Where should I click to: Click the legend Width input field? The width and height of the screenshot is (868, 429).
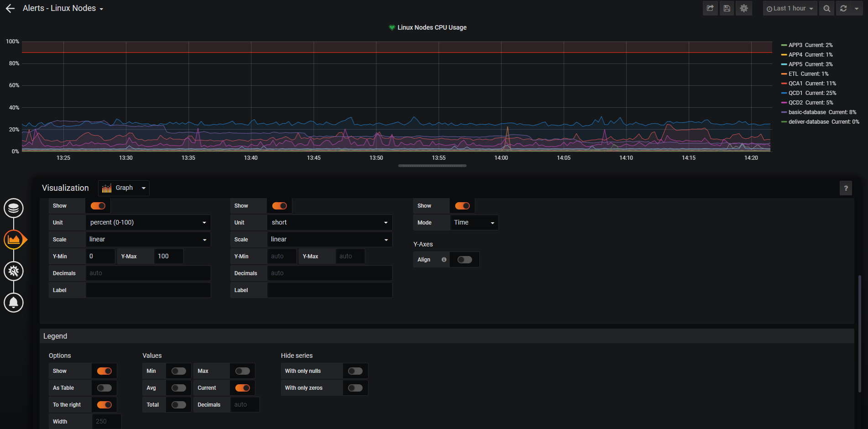point(107,422)
